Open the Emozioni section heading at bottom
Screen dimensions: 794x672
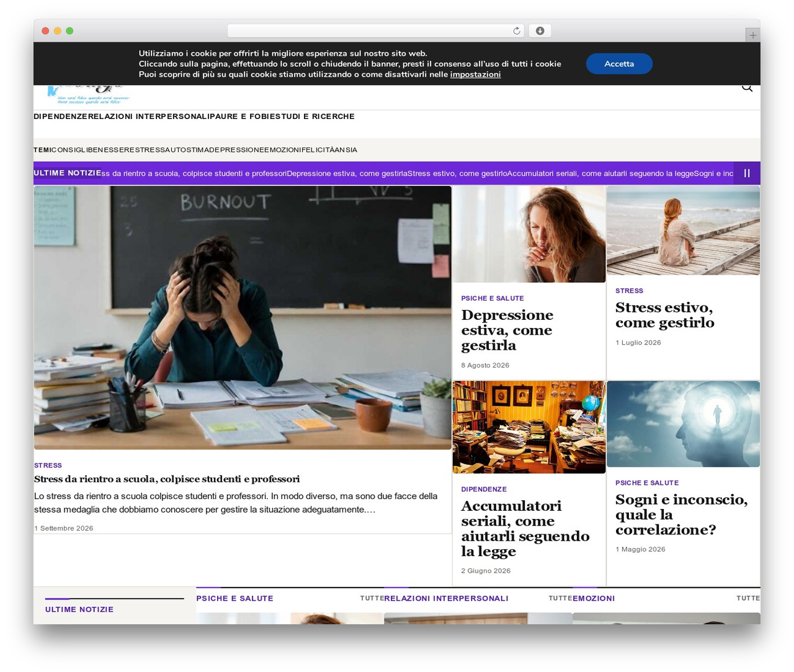(x=594, y=599)
